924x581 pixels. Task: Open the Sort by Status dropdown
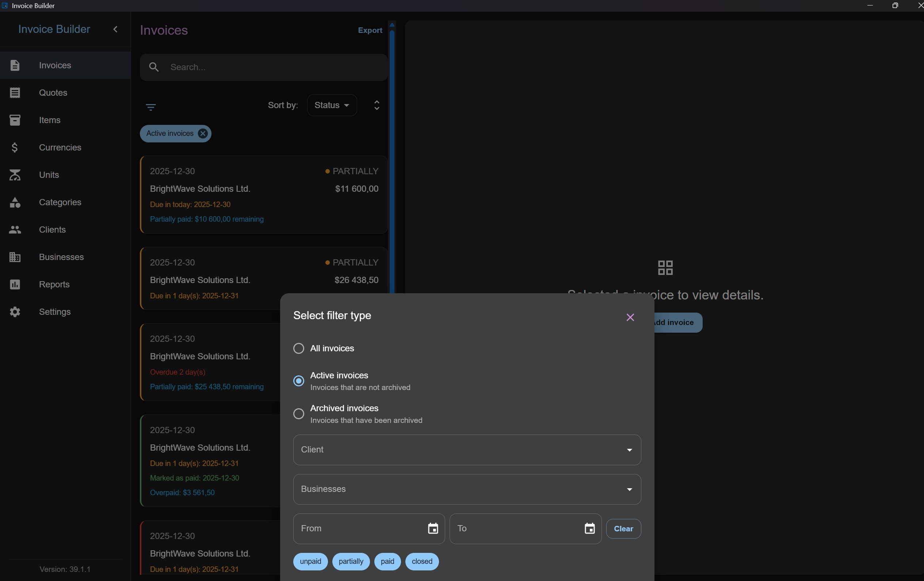pyautogui.click(x=332, y=105)
